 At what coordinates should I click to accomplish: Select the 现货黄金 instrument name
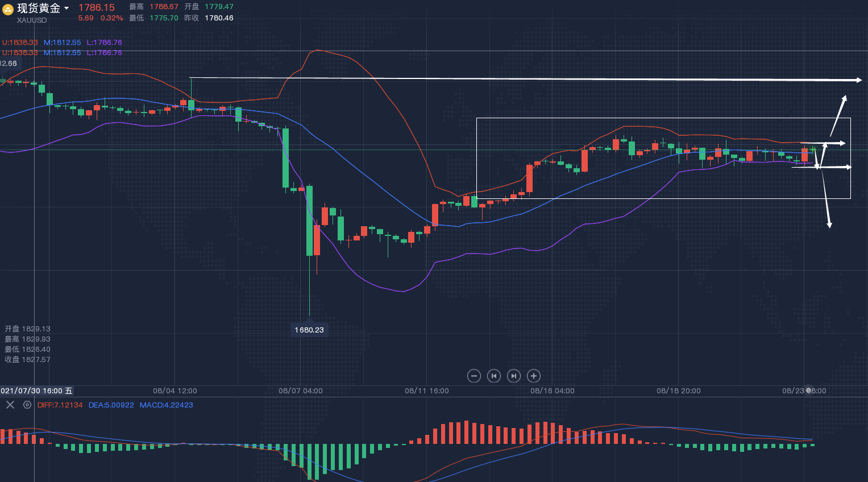(x=39, y=8)
